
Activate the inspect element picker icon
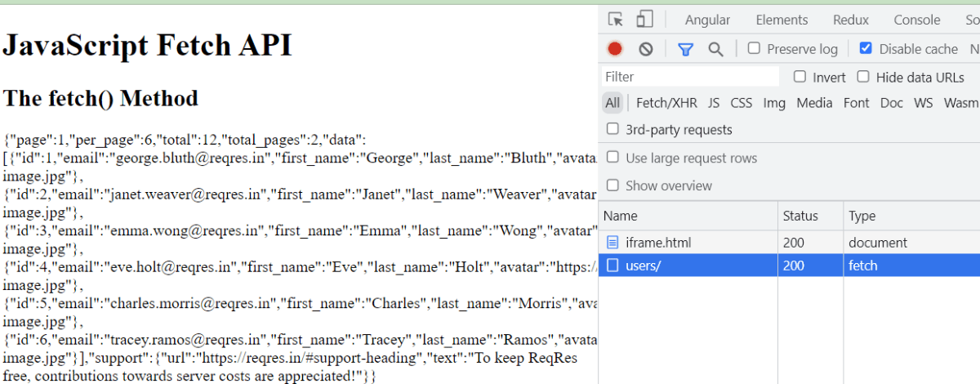tap(616, 20)
